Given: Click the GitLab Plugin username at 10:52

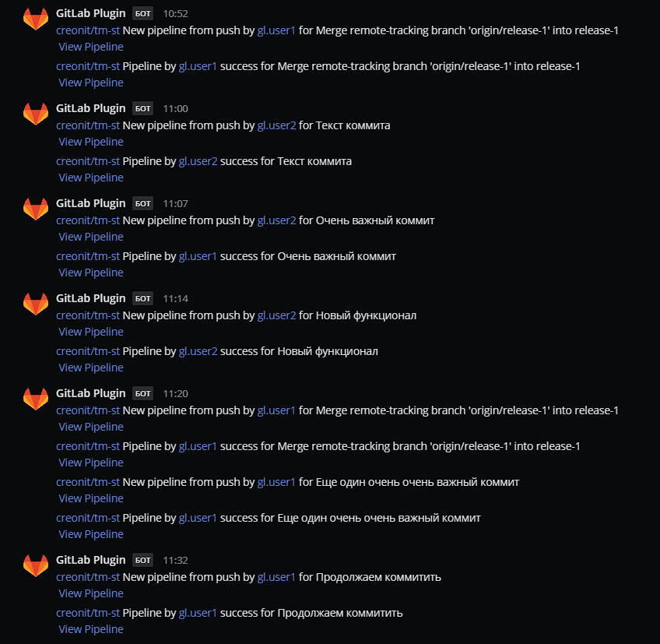Looking at the screenshot, I should [x=90, y=13].
